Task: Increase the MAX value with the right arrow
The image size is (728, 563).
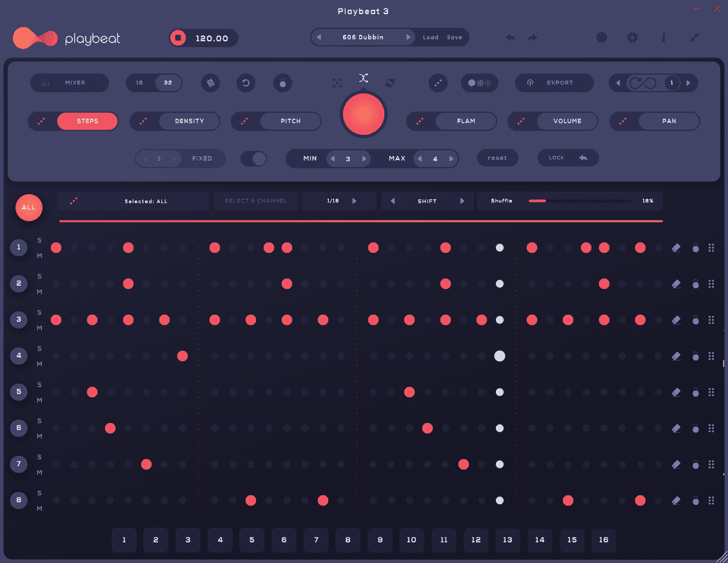Action: click(x=452, y=159)
